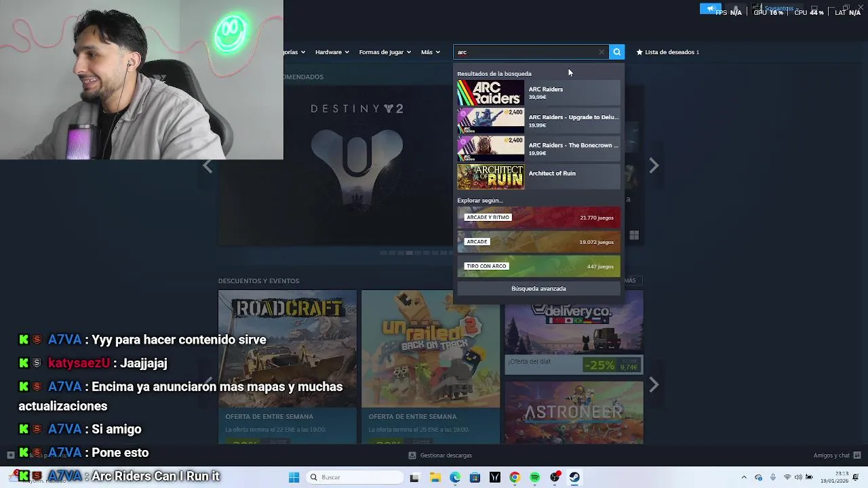Advance the discounts carousel right arrow
The image size is (868, 488).
654,385
